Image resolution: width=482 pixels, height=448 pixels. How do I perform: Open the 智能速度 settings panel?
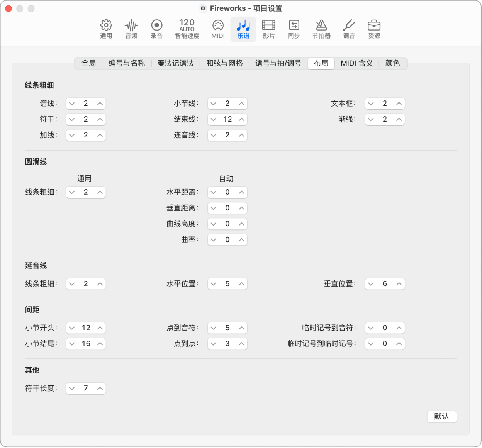pyautogui.click(x=187, y=29)
